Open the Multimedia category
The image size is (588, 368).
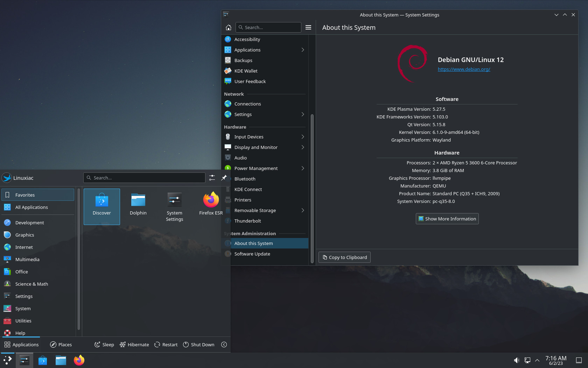pyautogui.click(x=38, y=259)
